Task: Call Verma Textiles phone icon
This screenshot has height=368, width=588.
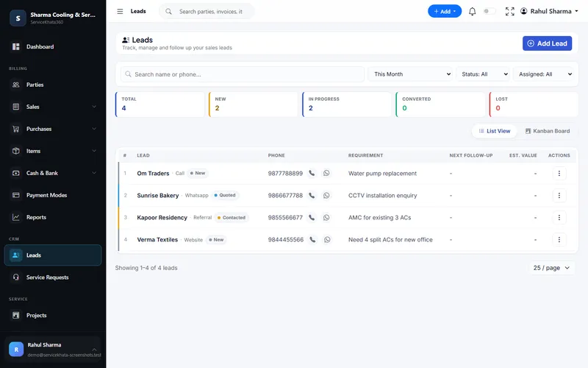Action: [x=312, y=240]
